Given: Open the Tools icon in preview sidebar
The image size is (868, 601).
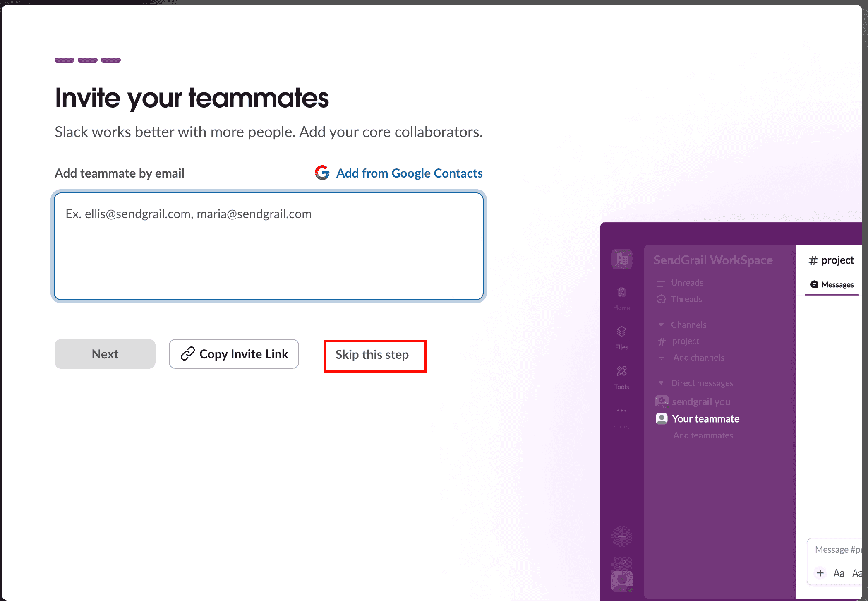Looking at the screenshot, I should (x=621, y=371).
